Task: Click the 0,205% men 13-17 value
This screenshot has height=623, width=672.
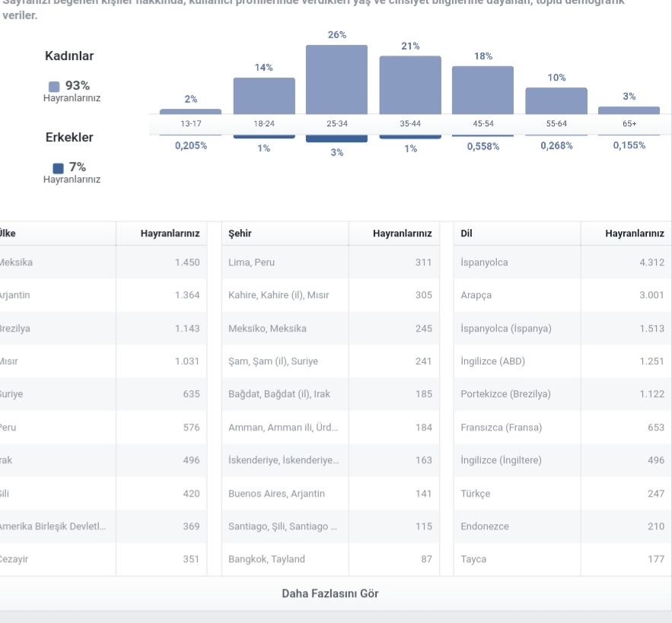Action: pyautogui.click(x=191, y=146)
